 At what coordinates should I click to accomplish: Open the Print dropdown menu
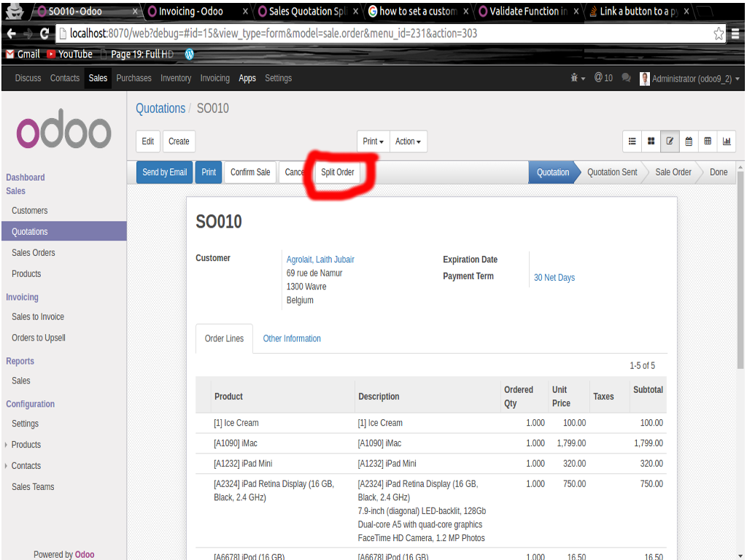click(373, 141)
